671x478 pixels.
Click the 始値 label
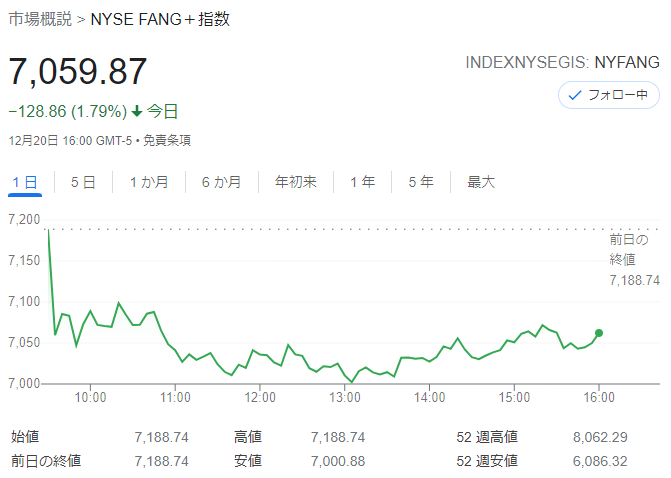point(25,437)
